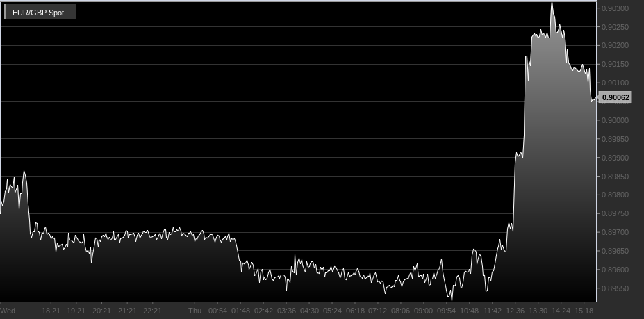644x319 pixels.
Task: Click the 15:18 time axis label
Action: (584, 311)
